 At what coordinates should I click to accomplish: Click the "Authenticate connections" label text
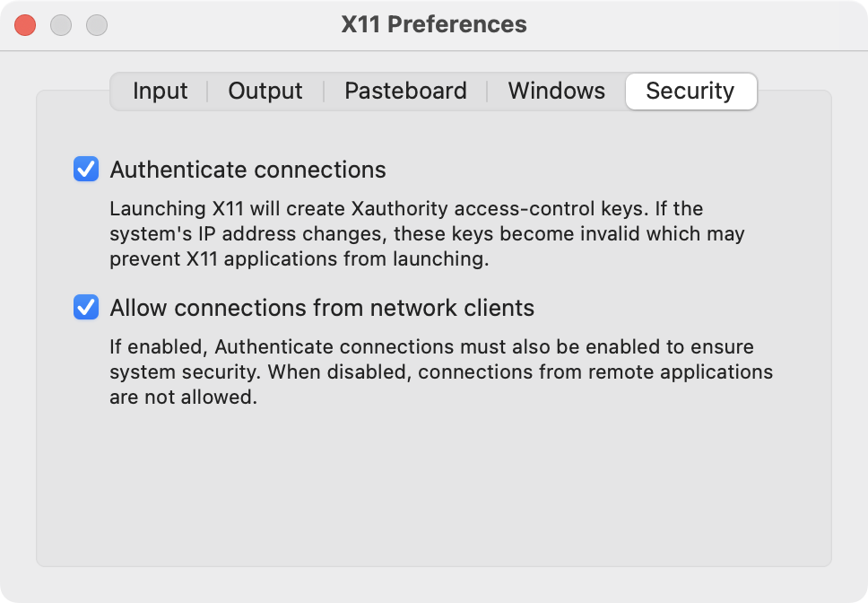click(x=247, y=170)
